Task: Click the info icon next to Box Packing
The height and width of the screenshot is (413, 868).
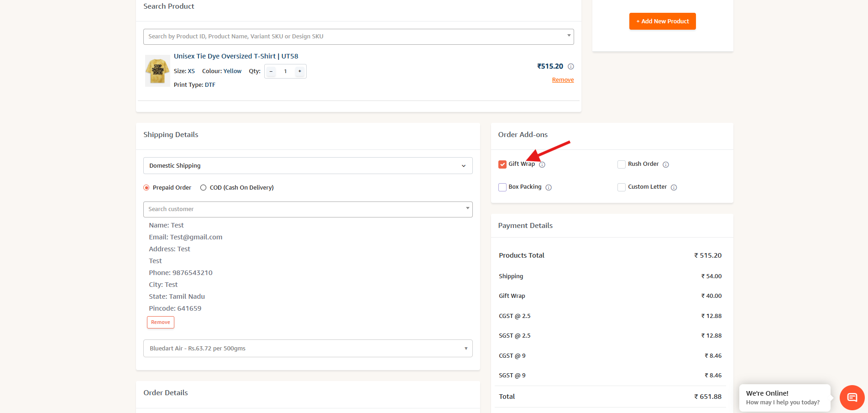Action: click(549, 187)
